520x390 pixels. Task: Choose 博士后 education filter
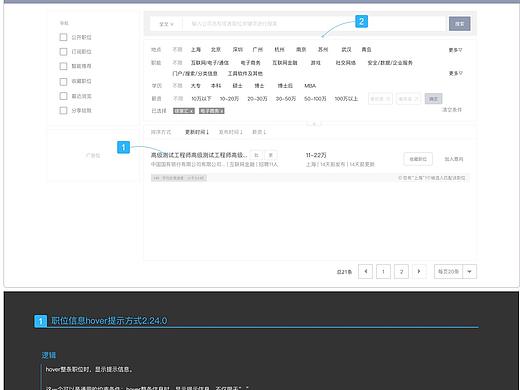(x=285, y=86)
